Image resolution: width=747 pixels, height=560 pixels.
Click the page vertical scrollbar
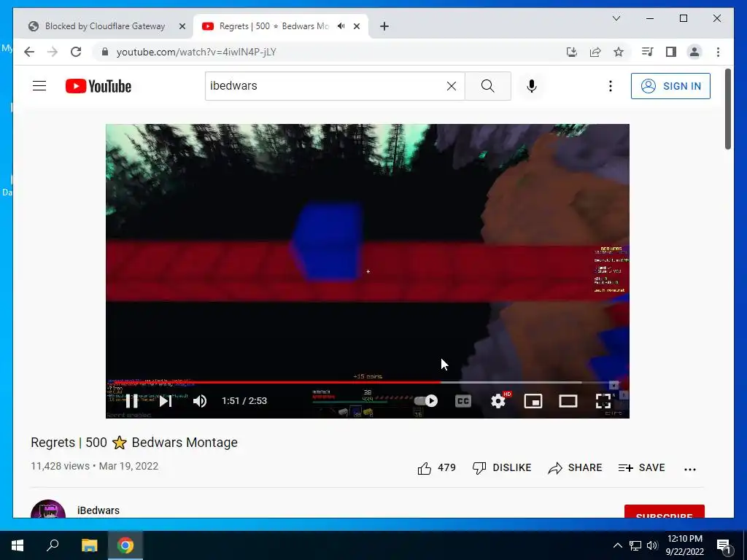pyautogui.click(x=727, y=109)
